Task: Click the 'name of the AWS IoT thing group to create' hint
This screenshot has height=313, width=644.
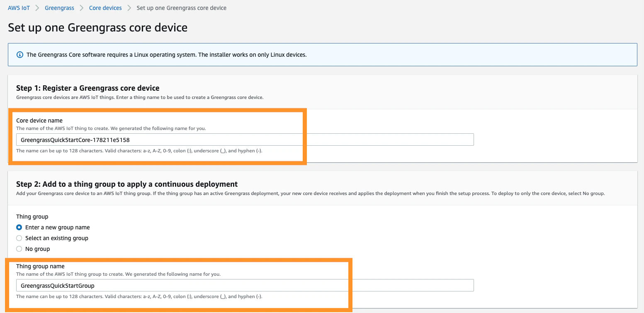Action: point(119,274)
